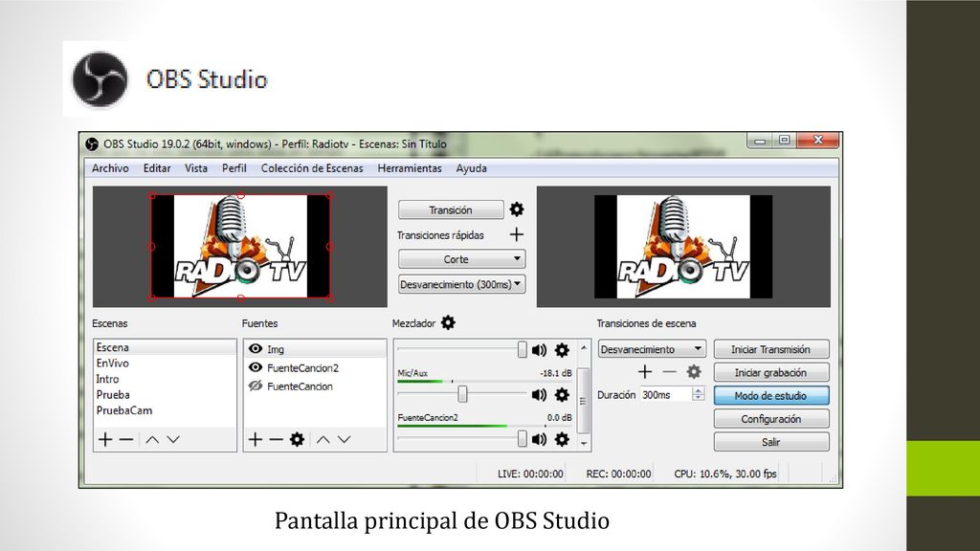
Task: Open gear of mixer channel above Mic/Aux
Action: click(562, 350)
